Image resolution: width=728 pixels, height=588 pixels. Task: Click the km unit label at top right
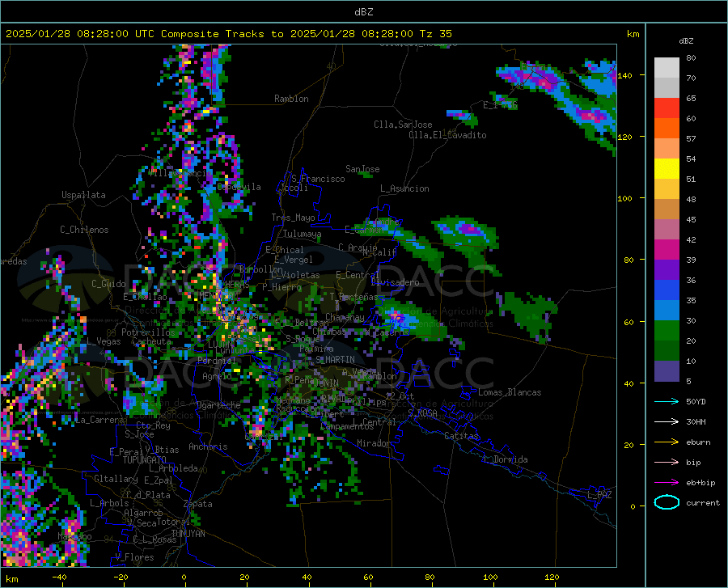click(633, 34)
